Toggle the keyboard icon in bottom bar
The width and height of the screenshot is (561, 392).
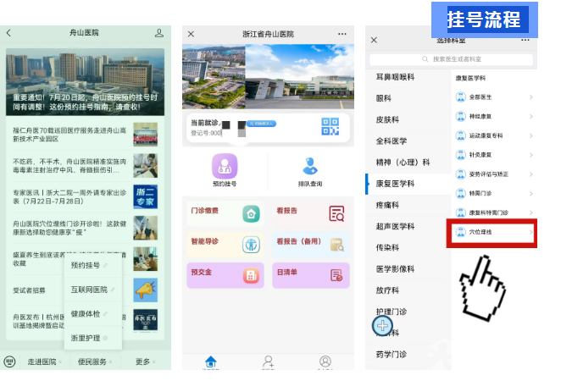point(9,362)
